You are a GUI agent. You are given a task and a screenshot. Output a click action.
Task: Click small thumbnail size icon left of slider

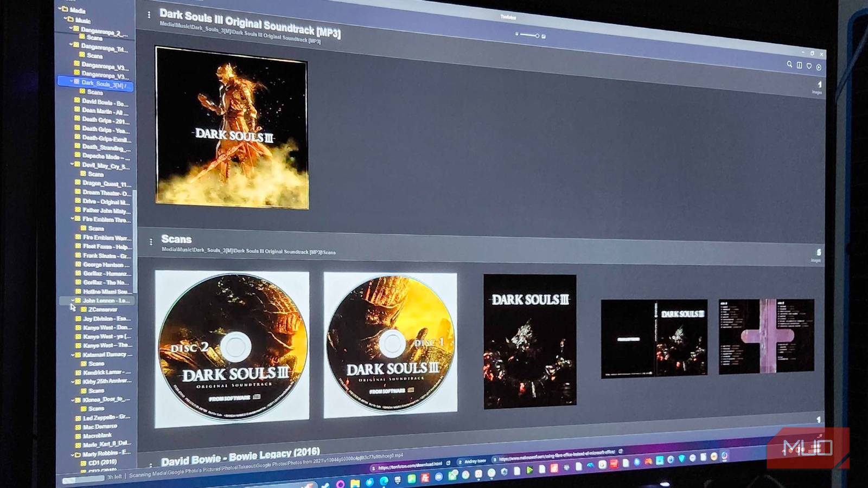516,34
